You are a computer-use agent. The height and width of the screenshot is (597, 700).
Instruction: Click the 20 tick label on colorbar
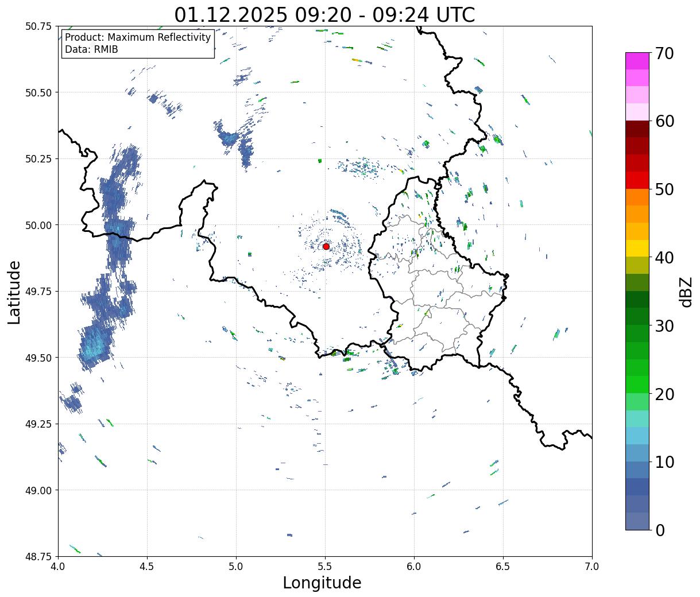(664, 394)
